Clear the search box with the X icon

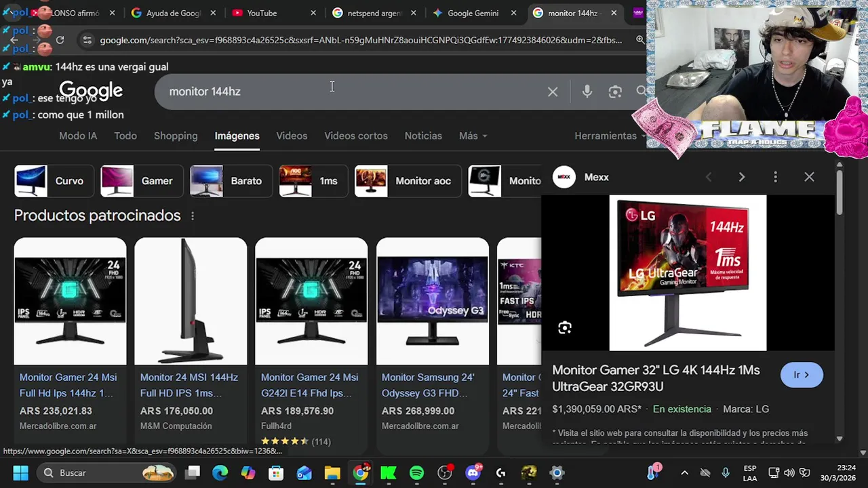[553, 91]
